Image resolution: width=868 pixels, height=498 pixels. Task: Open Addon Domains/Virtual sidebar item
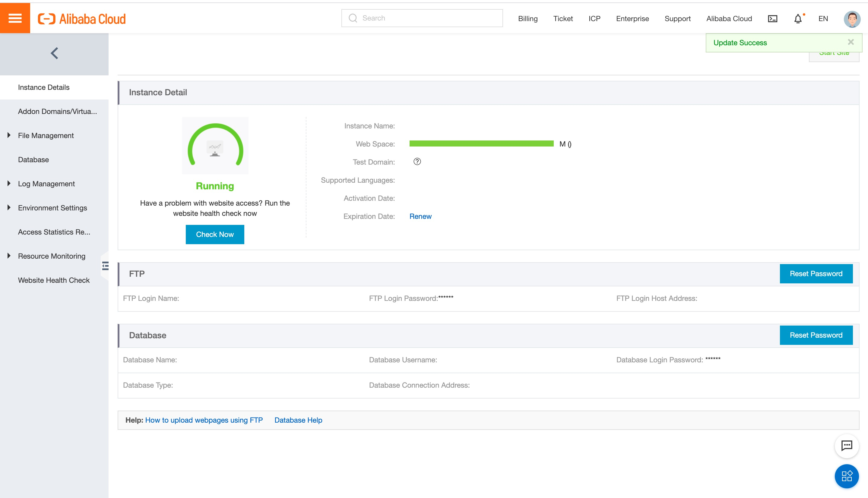(57, 112)
